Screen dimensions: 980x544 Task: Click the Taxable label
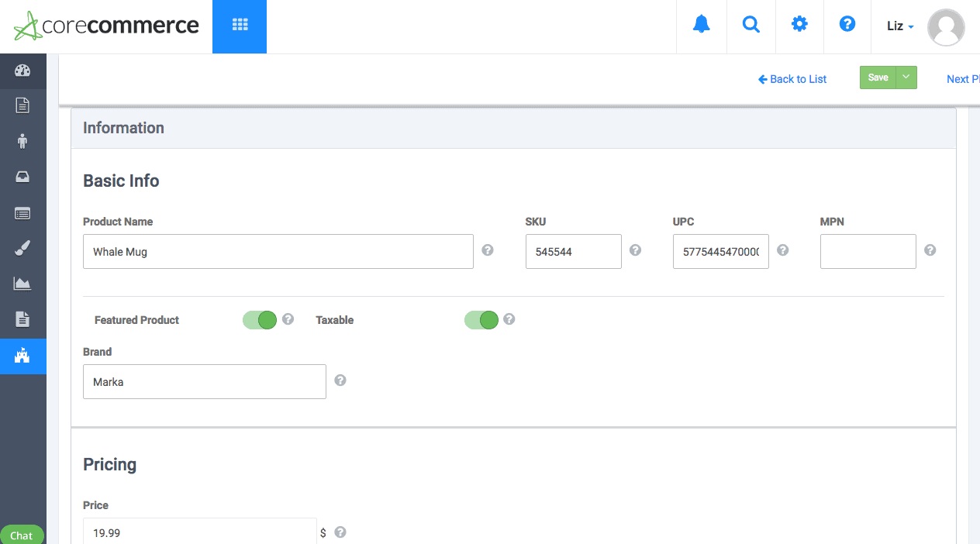pyautogui.click(x=334, y=320)
